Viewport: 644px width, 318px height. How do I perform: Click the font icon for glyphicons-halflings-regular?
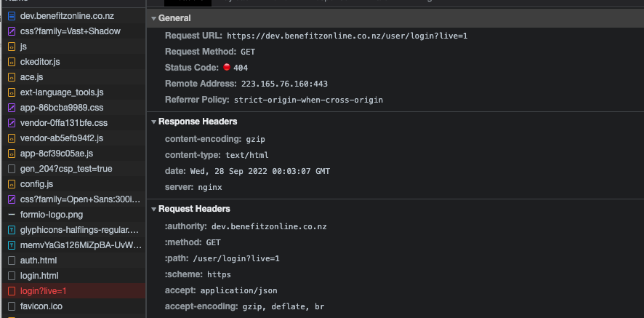(12, 230)
